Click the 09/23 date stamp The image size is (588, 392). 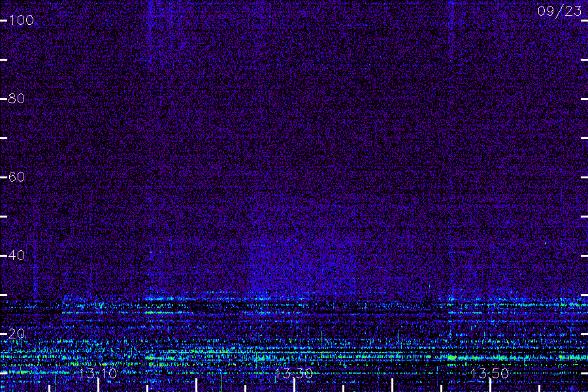[559, 11]
